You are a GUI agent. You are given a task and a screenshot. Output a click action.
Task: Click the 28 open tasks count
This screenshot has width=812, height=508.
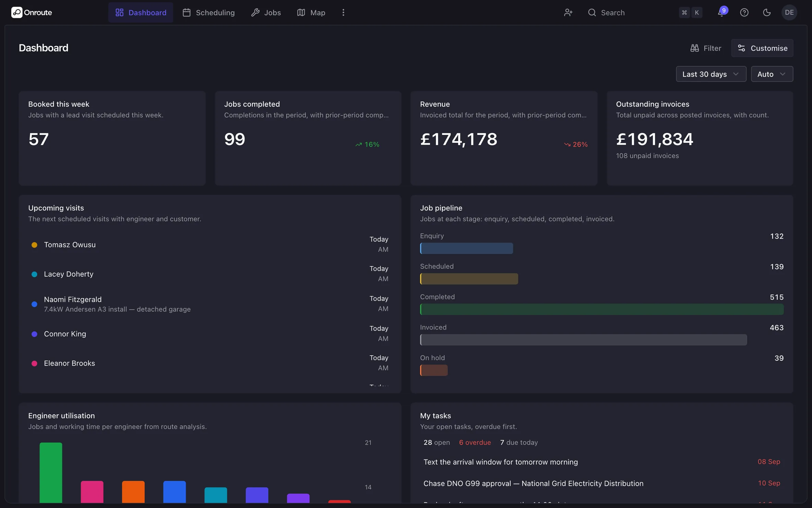tap(437, 442)
